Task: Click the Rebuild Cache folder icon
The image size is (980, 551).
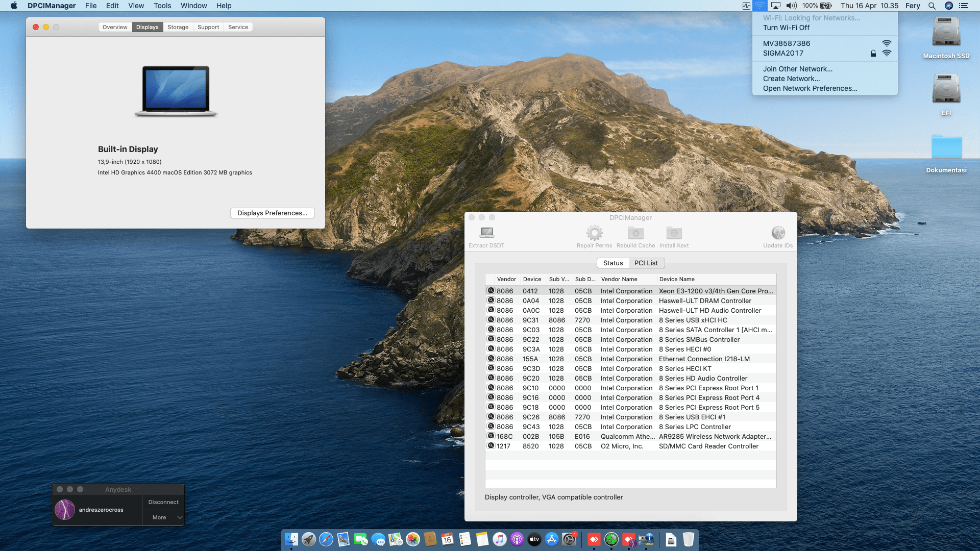Action: pos(635,233)
